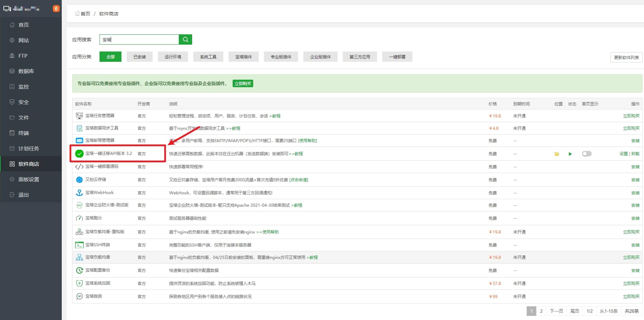Click the home icon in breadcrumb
Viewport: 644px width, 320px height.
pyautogui.click(x=77, y=14)
